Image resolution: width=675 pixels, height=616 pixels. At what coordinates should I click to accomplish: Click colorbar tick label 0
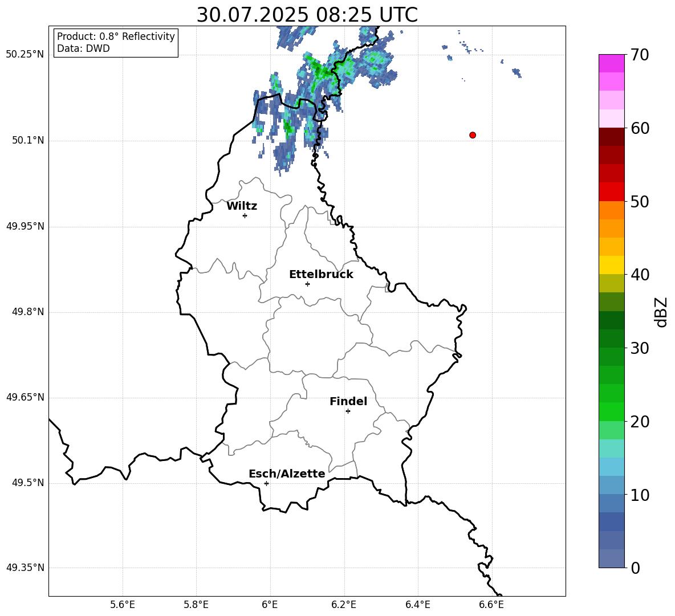click(x=635, y=568)
